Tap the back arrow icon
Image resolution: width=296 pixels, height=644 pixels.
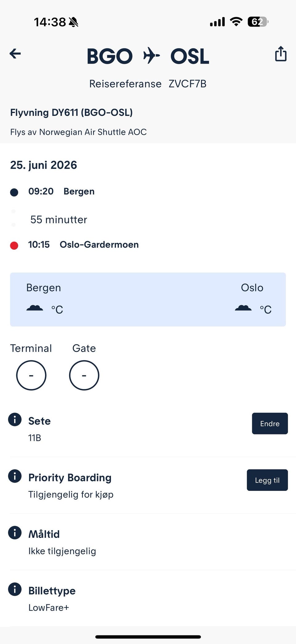click(15, 54)
